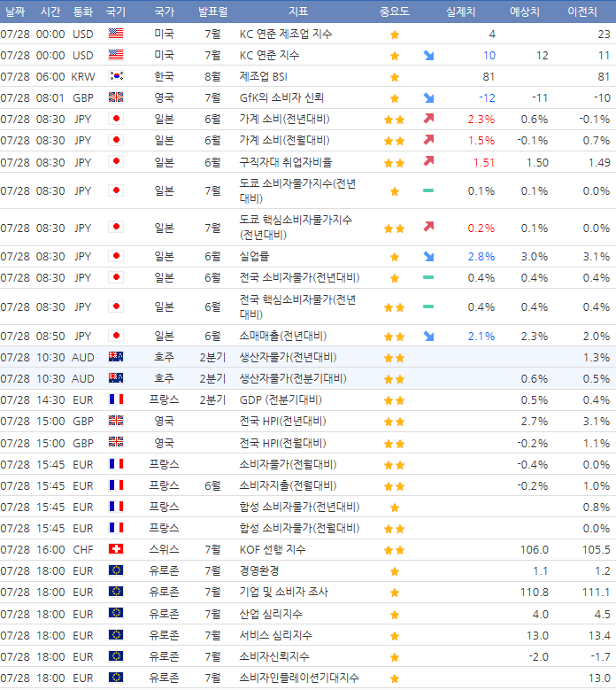Click the two-star rating in GDP (전분기대비) row

[x=395, y=400]
